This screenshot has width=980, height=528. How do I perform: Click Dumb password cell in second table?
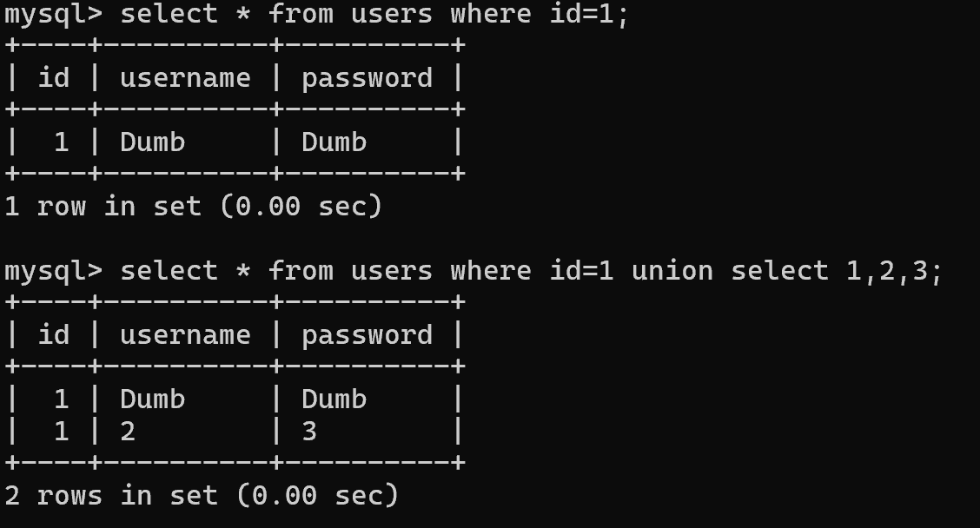[334, 399]
